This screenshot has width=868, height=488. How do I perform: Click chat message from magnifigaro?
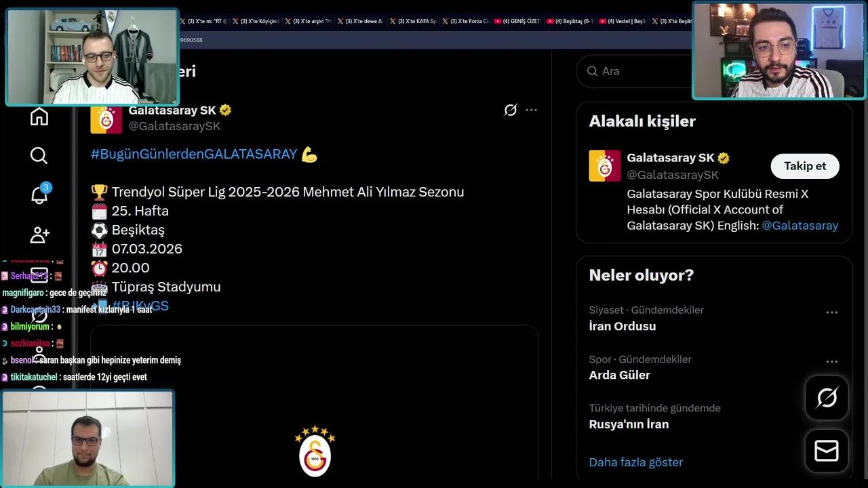(x=54, y=293)
